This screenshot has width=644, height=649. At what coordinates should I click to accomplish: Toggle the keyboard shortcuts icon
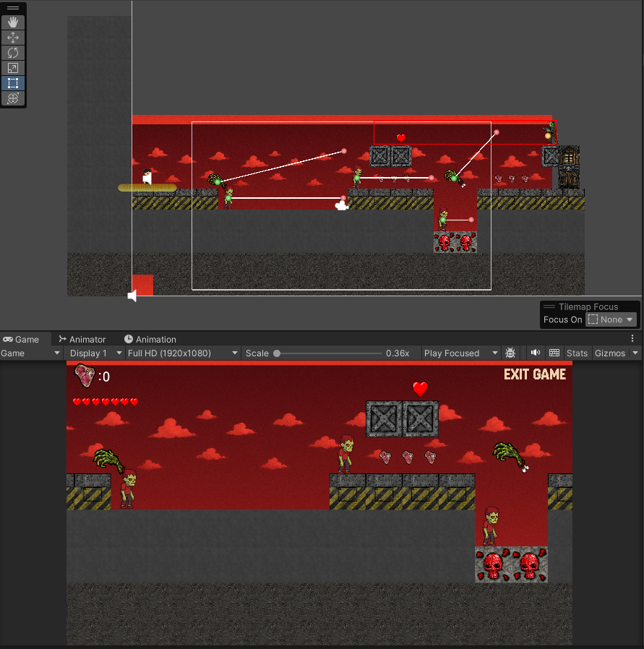pos(554,353)
